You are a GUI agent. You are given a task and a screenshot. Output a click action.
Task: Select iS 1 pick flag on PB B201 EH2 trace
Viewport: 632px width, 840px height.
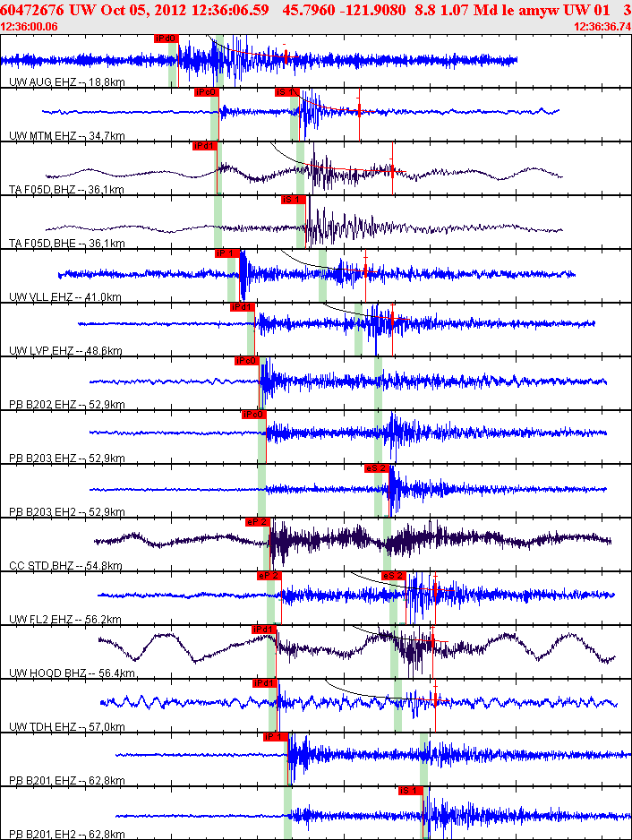tap(411, 791)
